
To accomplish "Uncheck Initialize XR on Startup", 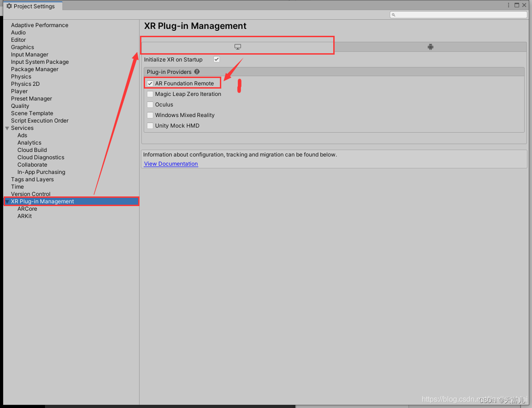I will click(216, 59).
